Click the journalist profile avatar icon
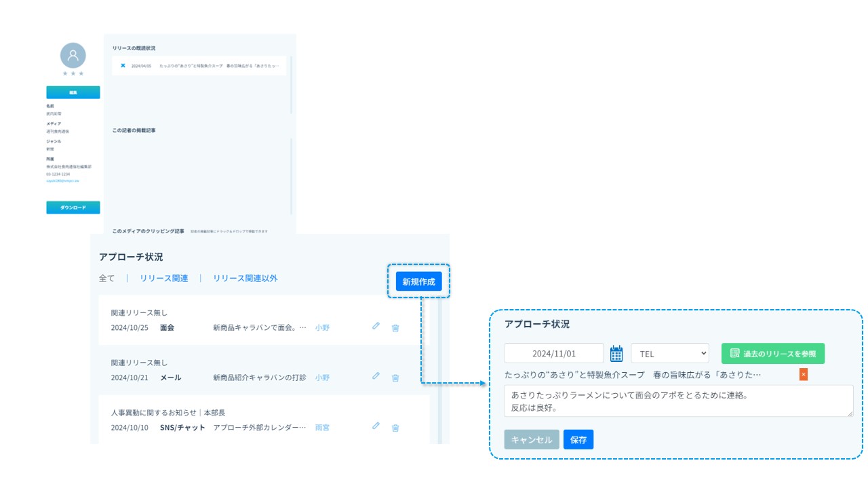 pyautogui.click(x=73, y=56)
